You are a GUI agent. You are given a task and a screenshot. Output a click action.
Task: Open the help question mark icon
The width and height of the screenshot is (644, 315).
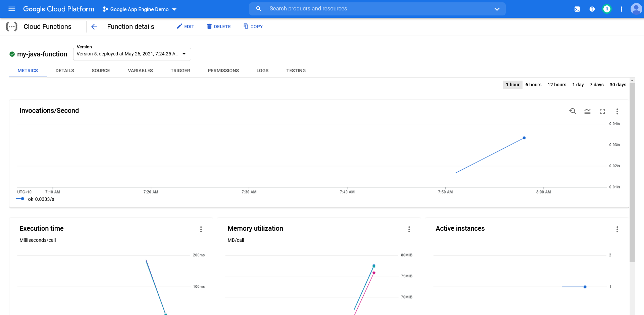592,9
